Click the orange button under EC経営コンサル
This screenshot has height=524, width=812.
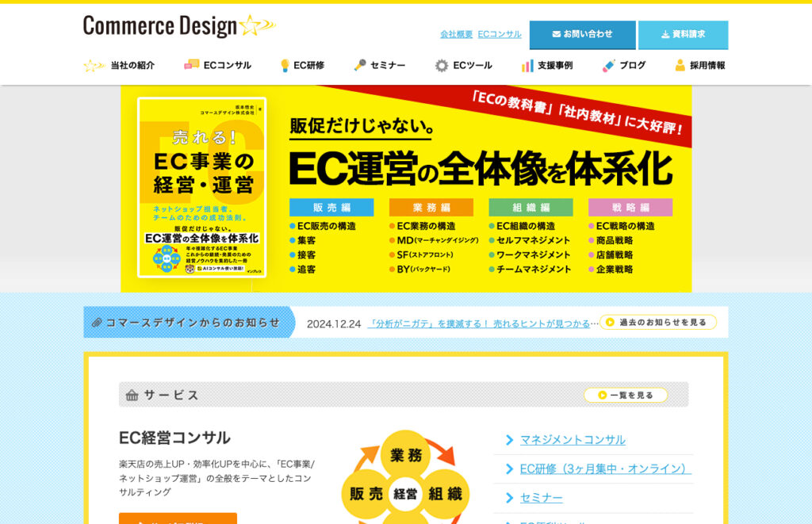(178, 518)
